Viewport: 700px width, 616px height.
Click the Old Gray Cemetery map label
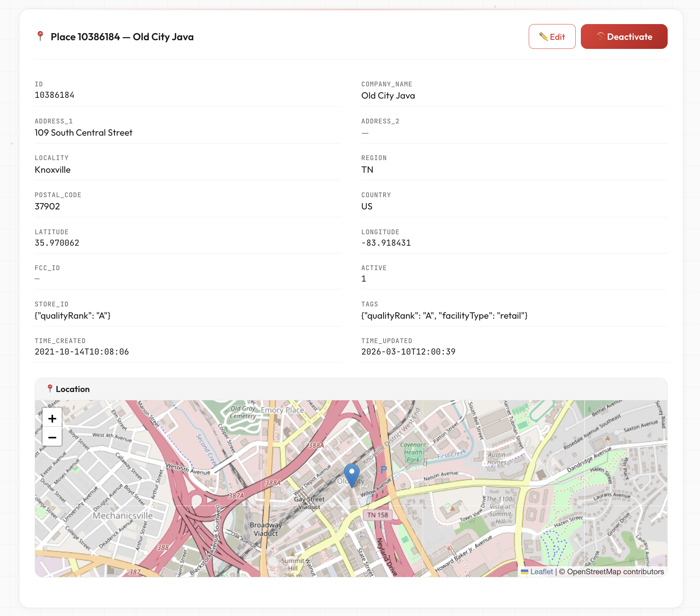[243, 412]
